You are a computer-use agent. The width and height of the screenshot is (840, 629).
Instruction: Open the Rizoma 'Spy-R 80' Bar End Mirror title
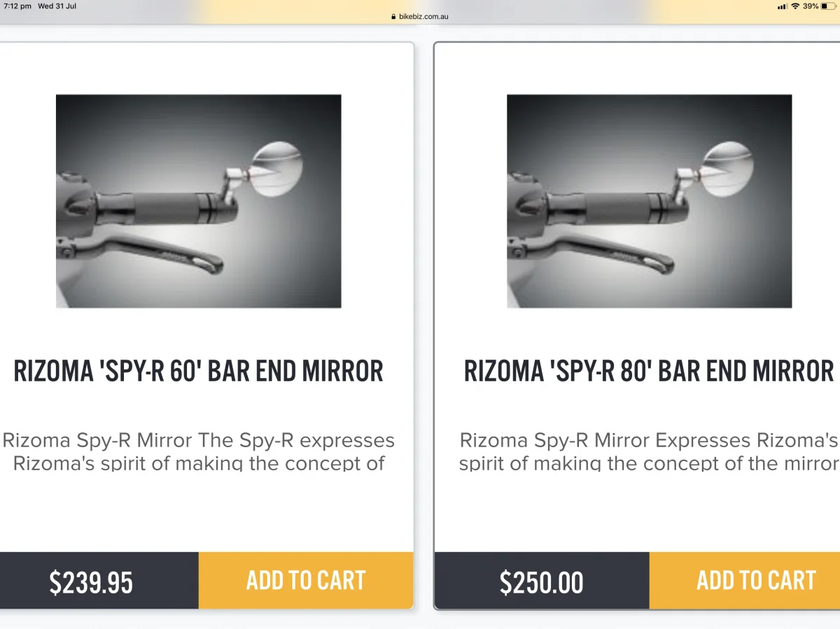pos(649,371)
